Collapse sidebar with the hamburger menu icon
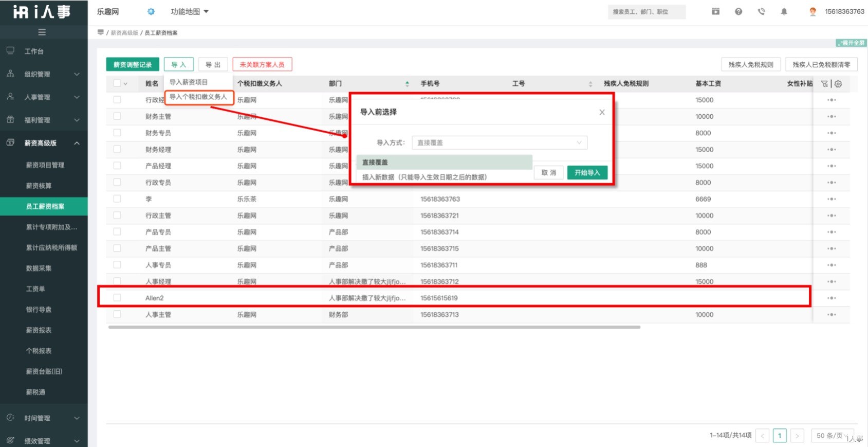Screen dimensions: 868x447 [42, 32]
